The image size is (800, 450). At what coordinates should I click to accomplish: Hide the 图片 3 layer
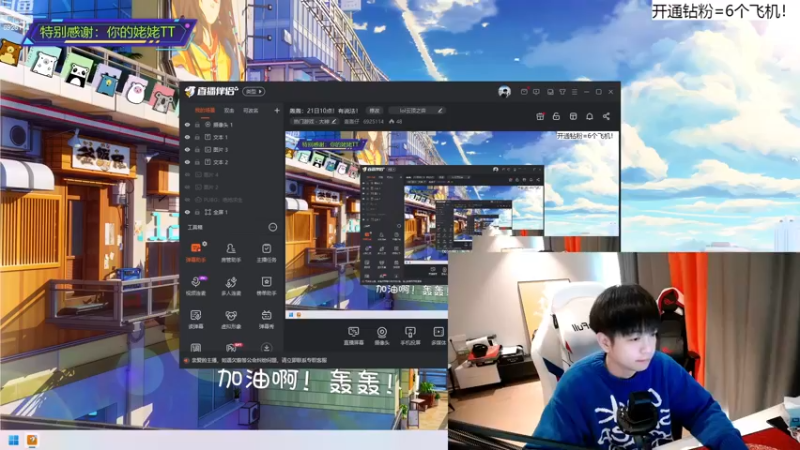187,149
